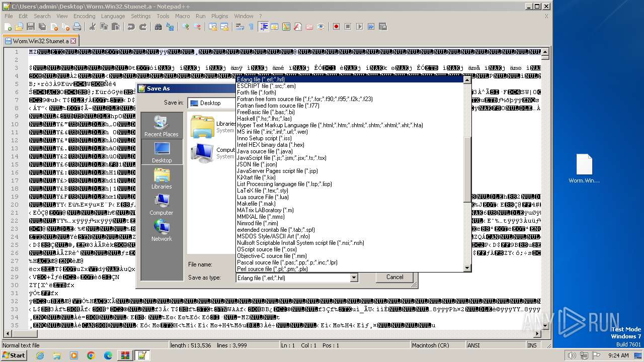The height and width of the screenshot is (362, 644).
Task: Click the Stop Recording macro icon
Action: pos(348,27)
